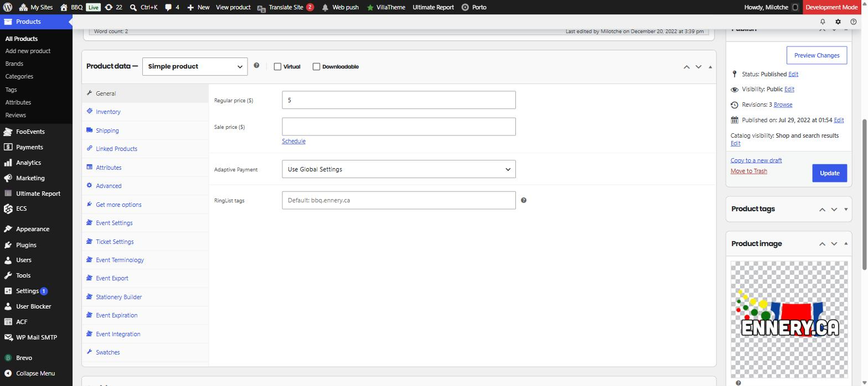The height and width of the screenshot is (386, 868).
Task: Collapse the admin sidebar menu
Action: click(x=36, y=373)
